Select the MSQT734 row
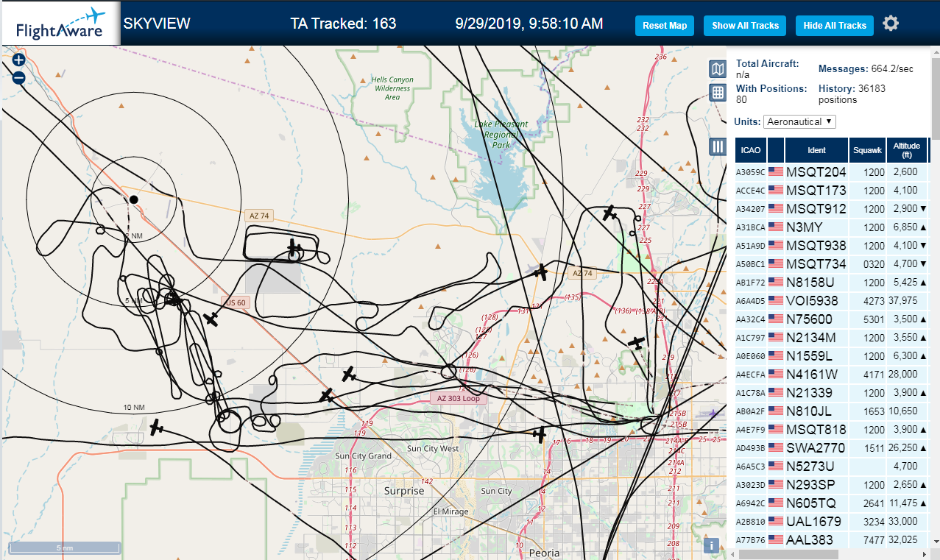940x560 pixels. tap(832, 264)
